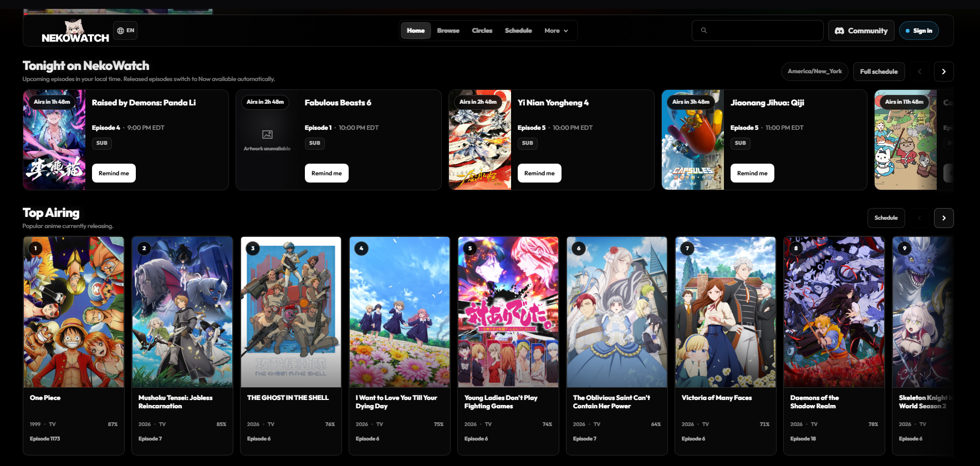Image resolution: width=980 pixels, height=466 pixels.
Task: Show next Tonight on NekoWatch items
Action: [944, 72]
